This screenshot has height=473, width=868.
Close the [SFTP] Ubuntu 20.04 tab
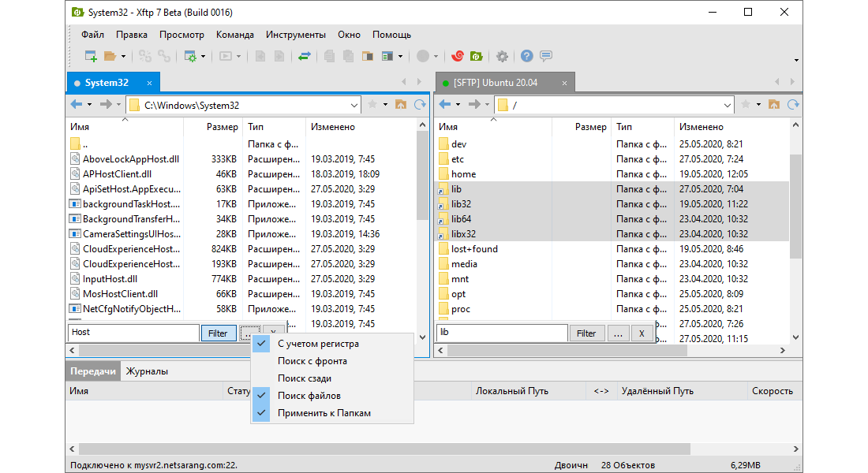pos(564,83)
